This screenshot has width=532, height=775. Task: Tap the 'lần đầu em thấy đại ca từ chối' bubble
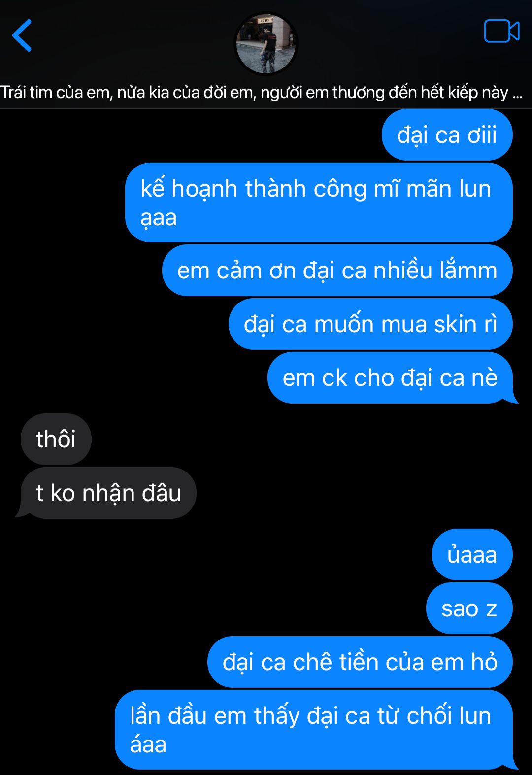(314, 730)
